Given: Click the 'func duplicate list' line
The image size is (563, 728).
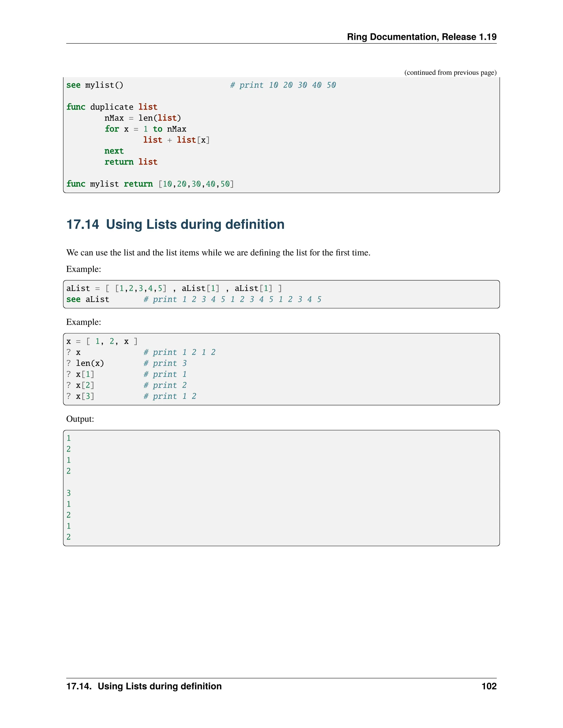Looking at the screenshot, I should pyautogui.click(x=112, y=107).
